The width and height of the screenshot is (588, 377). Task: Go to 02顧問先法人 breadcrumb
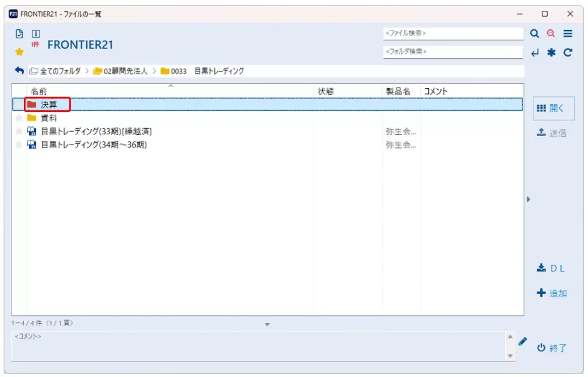pos(121,71)
